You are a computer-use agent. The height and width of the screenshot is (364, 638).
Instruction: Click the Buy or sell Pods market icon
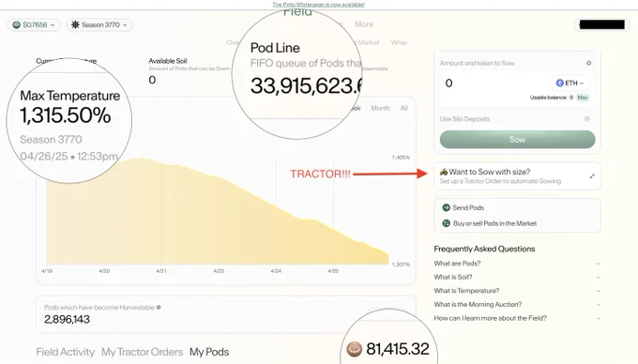click(x=446, y=223)
